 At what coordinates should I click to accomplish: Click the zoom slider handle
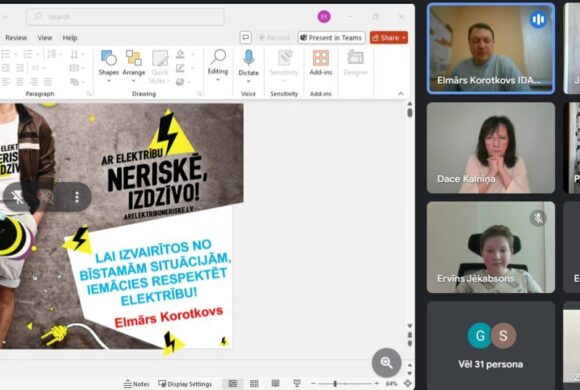[x=335, y=384]
